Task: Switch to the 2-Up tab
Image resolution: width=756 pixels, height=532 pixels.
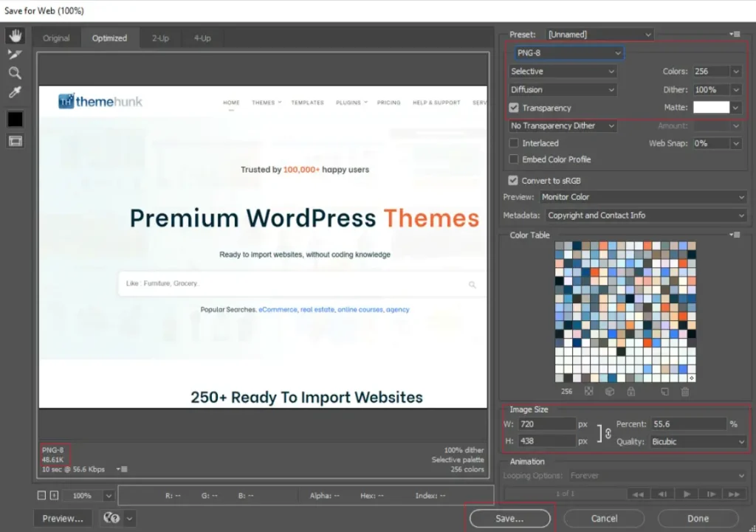Action: [160, 38]
